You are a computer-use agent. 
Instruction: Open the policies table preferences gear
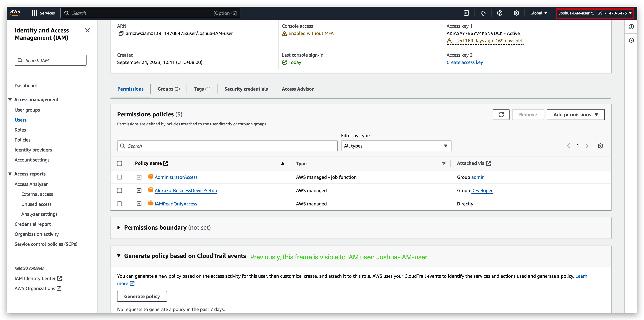pyautogui.click(x=601, y=146)
